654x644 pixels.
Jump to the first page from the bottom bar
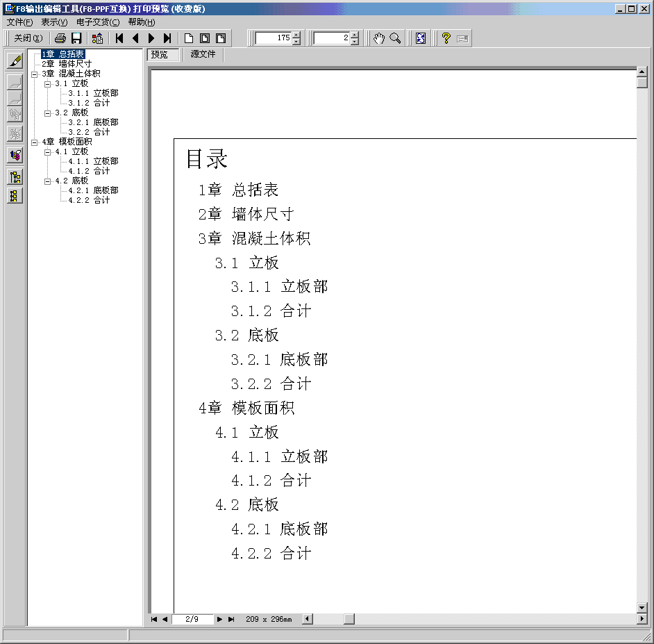coord(153,619)
